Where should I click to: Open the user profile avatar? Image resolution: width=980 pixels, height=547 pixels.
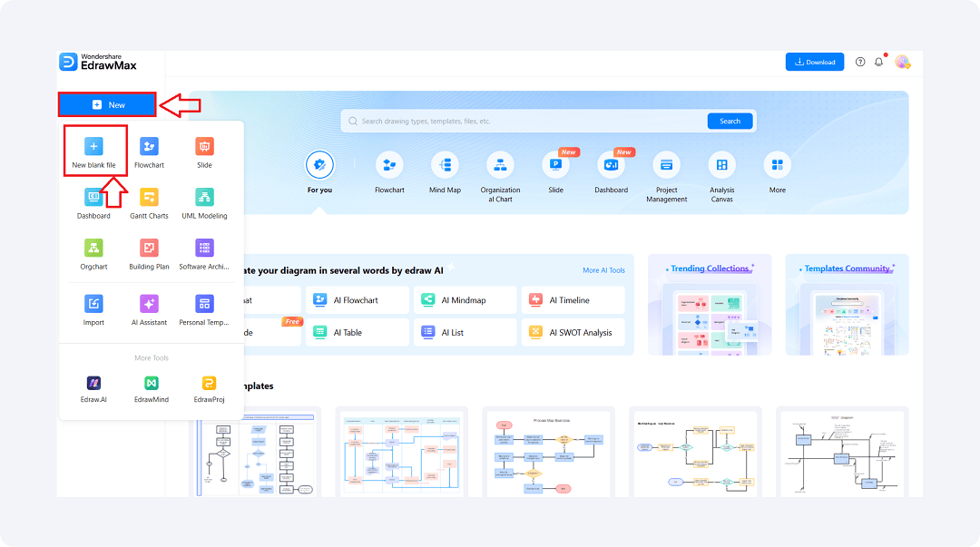(x=902, y=62)
